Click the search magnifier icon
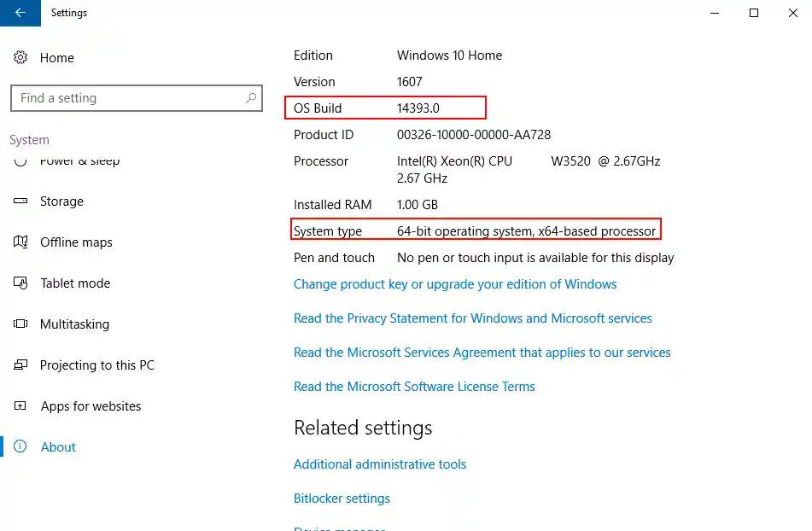Viewport: 812px width, 531px height. coord(251,98)
